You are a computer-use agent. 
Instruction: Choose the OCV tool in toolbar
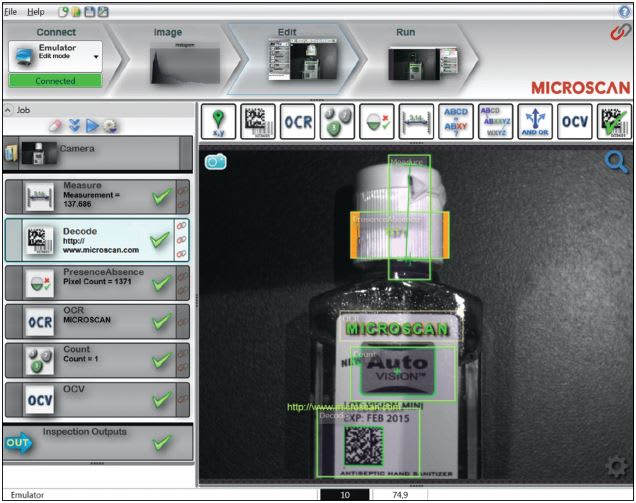575,121
